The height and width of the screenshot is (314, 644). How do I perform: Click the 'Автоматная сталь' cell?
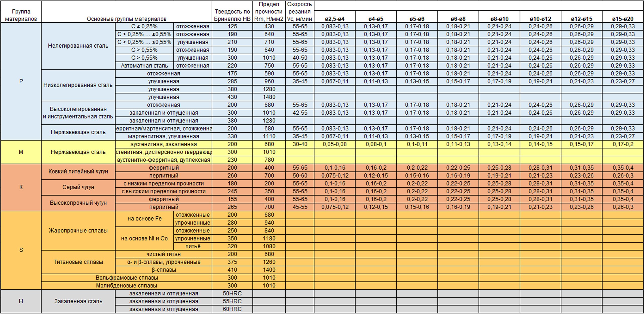(144, 66)
